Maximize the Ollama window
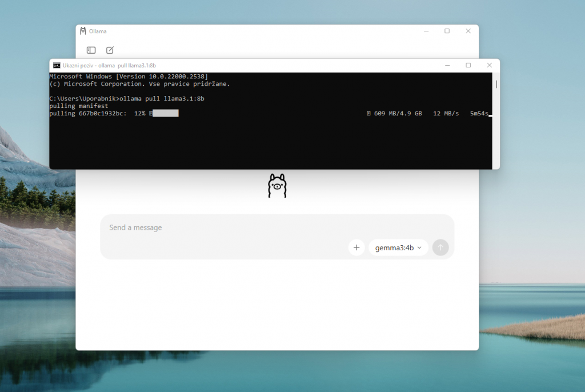This screenshot has width=585, height=392. (447, 31)
